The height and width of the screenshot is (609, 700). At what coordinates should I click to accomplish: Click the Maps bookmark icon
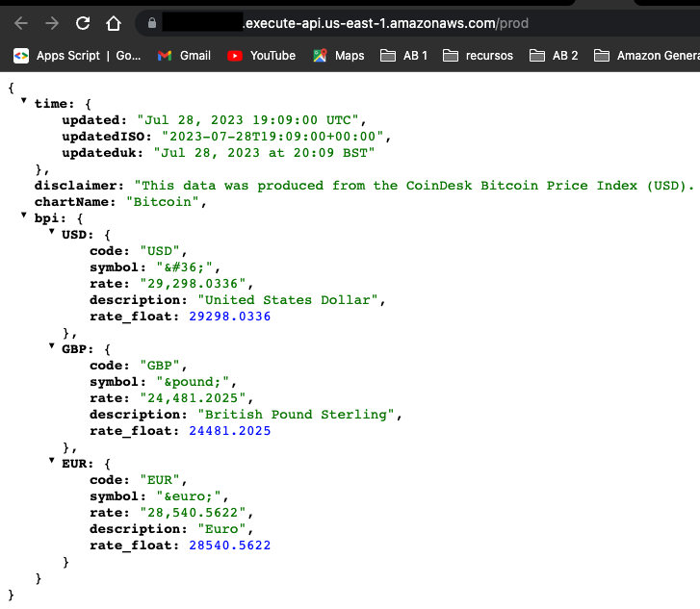[x=320, y=56]
